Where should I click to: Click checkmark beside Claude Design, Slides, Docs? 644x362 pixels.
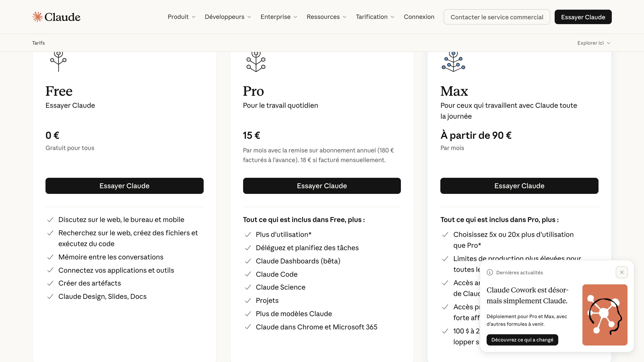(50, 296)
